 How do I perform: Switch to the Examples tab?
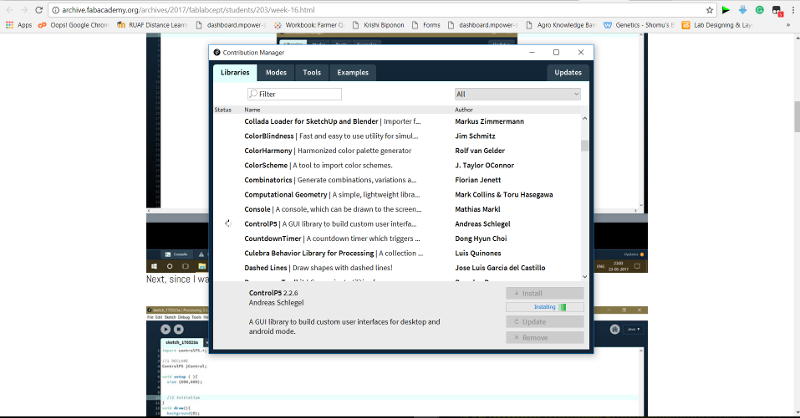[353, 72]
